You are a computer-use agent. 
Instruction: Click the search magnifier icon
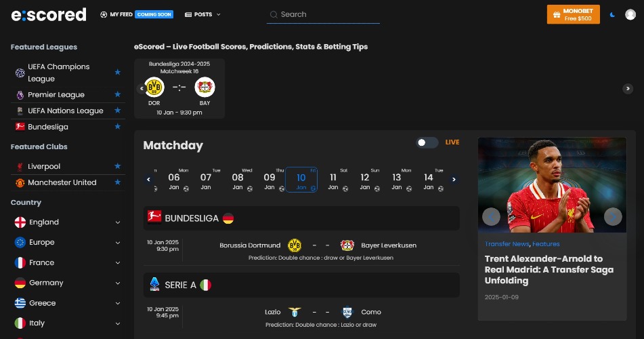click(x=274, y=15)
